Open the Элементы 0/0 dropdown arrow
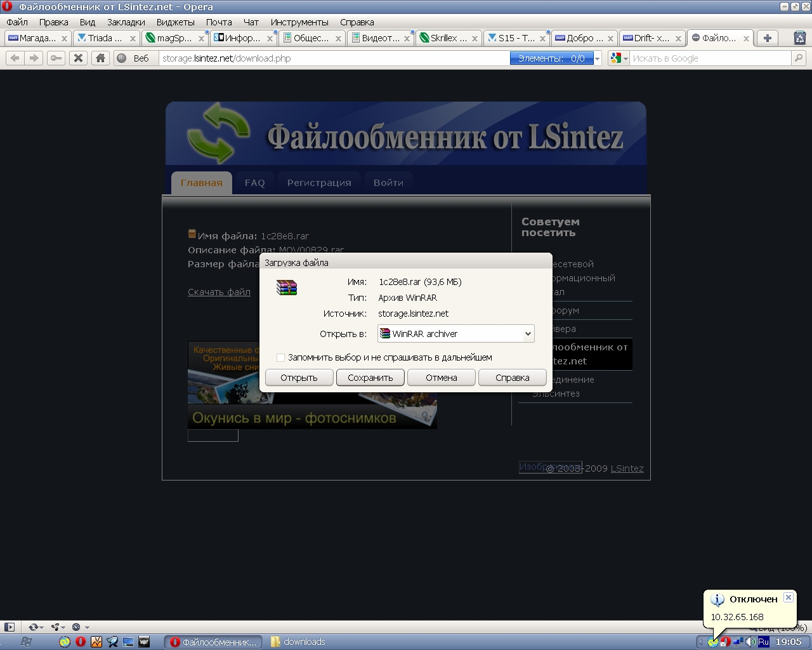Viewport: 812px width, 650px height. click(x=597, y=58)
